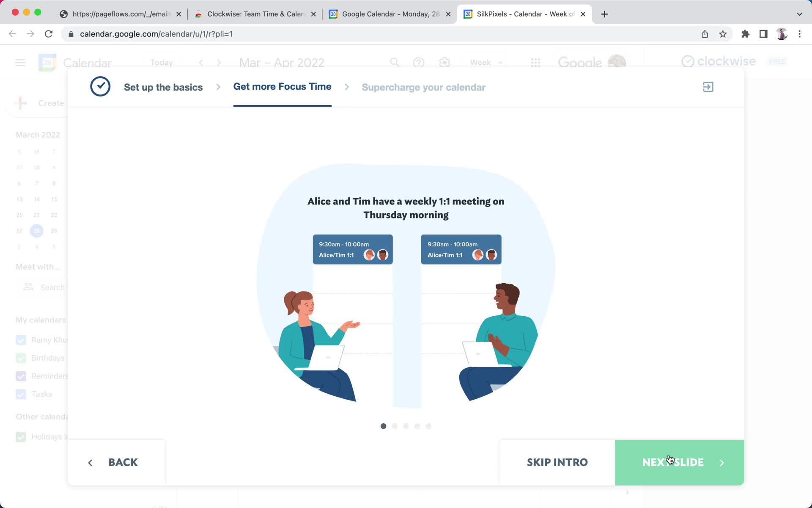
Task: Select the 'Supercharge your calendar' tab
Action: click(x=424, y=87)
